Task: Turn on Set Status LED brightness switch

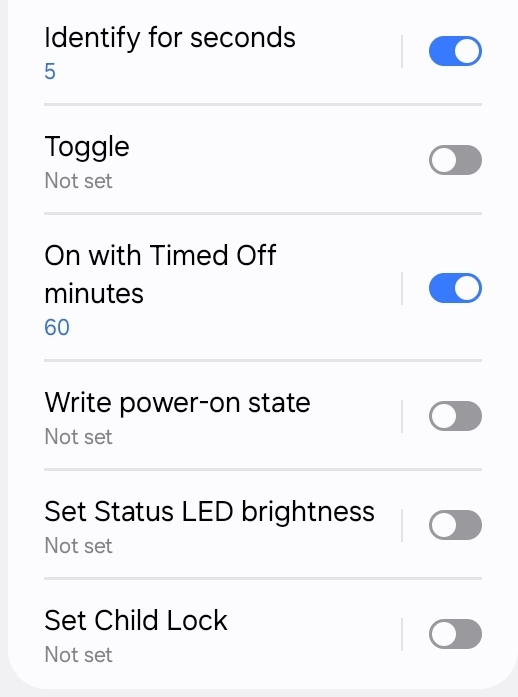Action: click(x=455, y=525)
